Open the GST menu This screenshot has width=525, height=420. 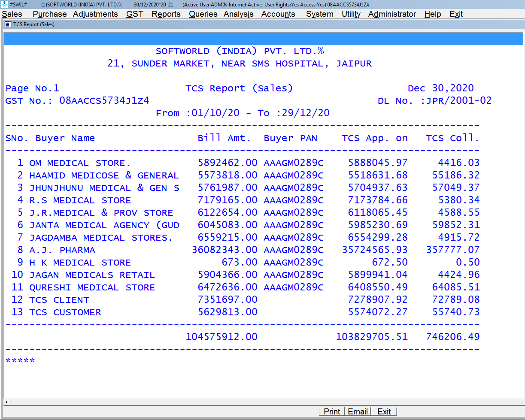tap(135, 14)
